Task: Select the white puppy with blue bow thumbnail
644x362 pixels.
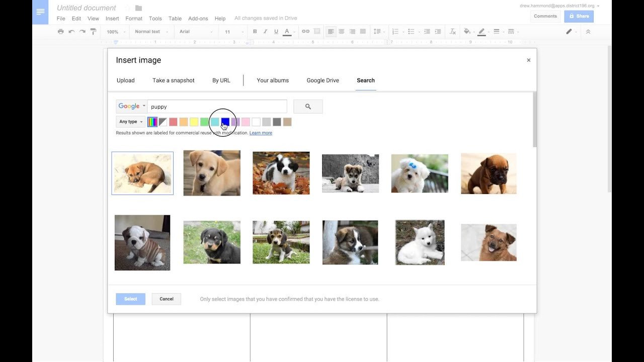Action: (x=420, y=173)
